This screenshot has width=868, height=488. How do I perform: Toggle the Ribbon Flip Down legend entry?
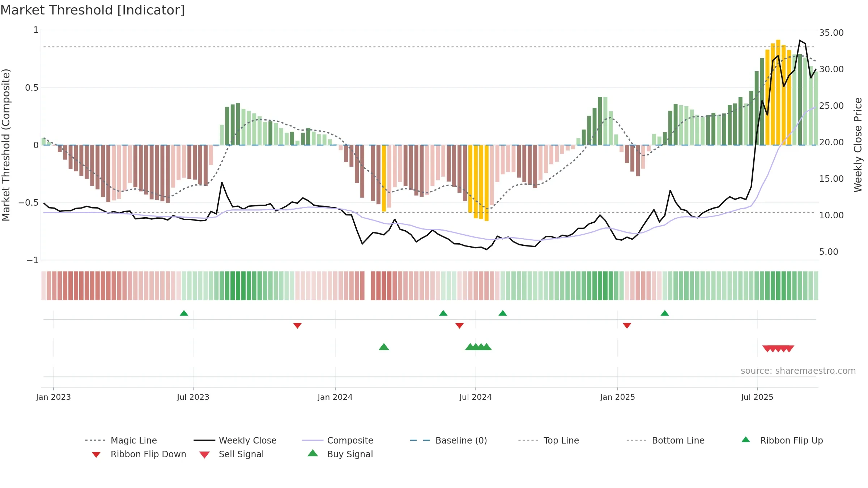(139, 454)
